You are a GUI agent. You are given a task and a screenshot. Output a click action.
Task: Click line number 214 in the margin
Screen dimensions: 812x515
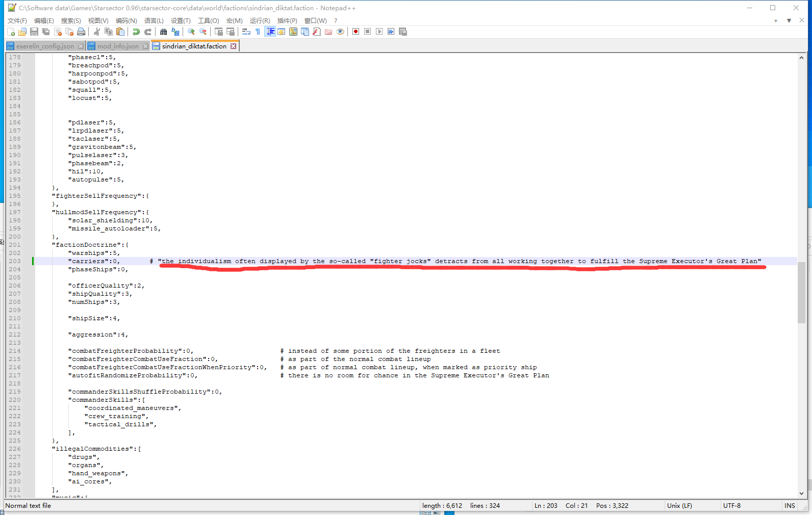click(15, 351)
